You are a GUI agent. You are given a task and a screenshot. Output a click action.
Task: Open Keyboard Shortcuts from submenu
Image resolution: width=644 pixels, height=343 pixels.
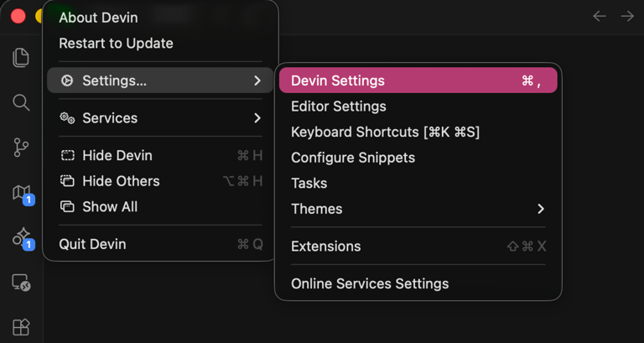(x=418, y=132)
